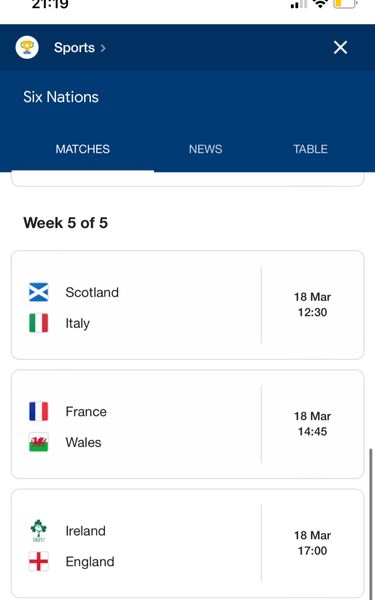
Task: Click the vertical scrollbar on right edge
Action: point(370,522)
